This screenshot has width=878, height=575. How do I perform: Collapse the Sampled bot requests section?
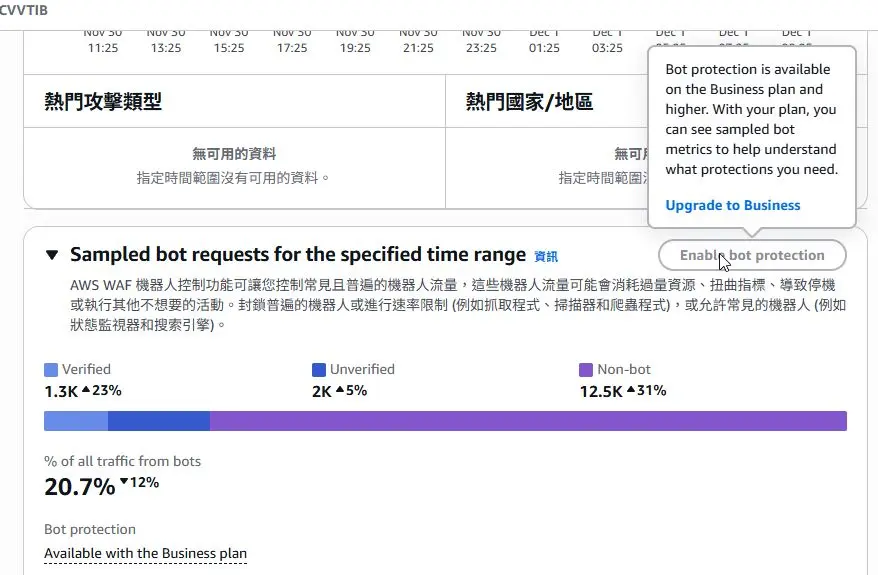coord(52,256)
